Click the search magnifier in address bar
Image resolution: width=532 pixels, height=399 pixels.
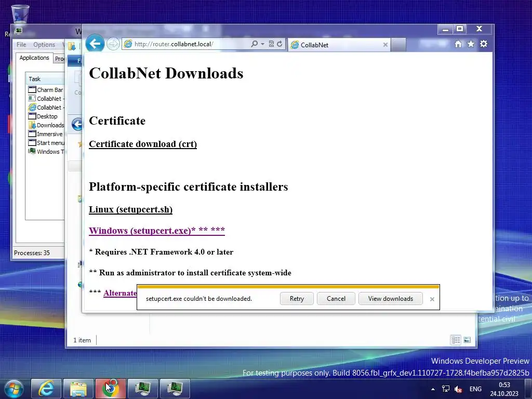coord(254,44)
